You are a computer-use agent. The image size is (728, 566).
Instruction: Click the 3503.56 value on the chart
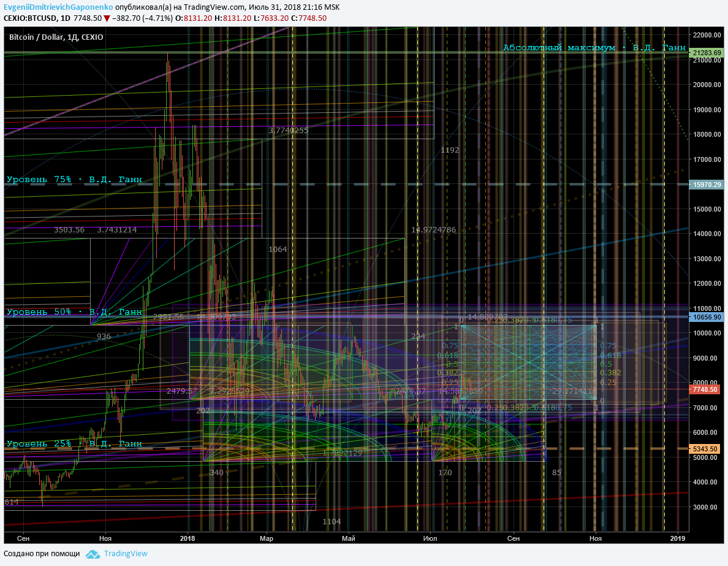pos(69,230)
